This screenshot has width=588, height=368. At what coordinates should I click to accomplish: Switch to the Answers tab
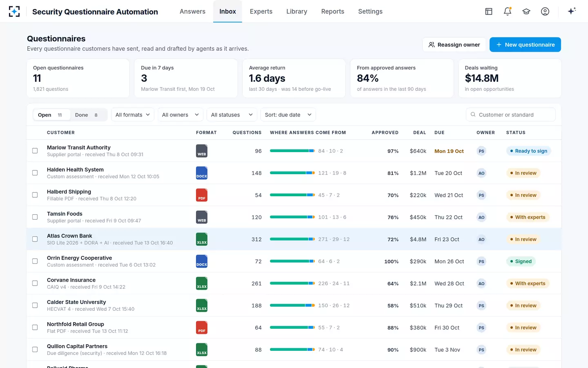[192, 11]
